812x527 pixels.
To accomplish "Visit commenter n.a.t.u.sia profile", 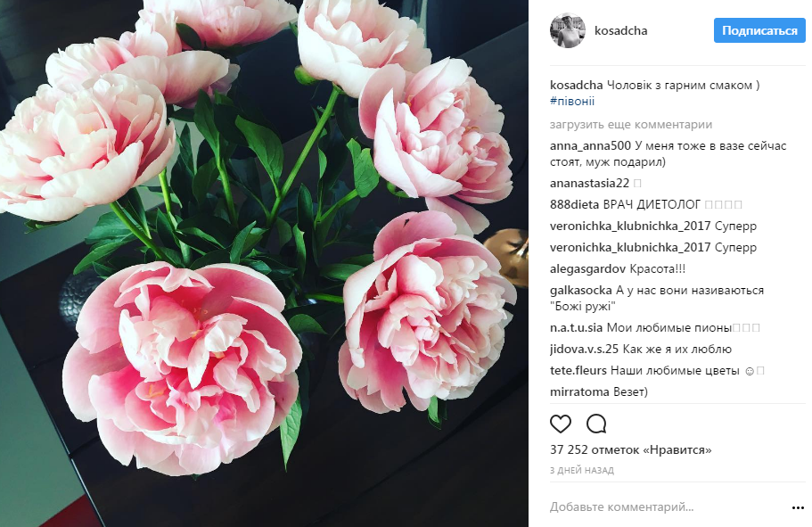I will pyautogui.click(x=577, y=327).
